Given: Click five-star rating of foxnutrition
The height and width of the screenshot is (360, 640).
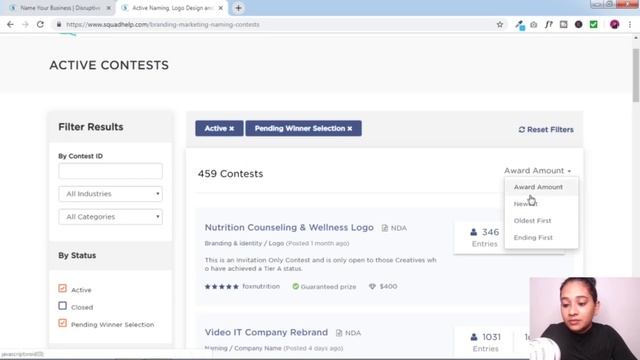Looking at the screenshot, I should tap(222, 287).
